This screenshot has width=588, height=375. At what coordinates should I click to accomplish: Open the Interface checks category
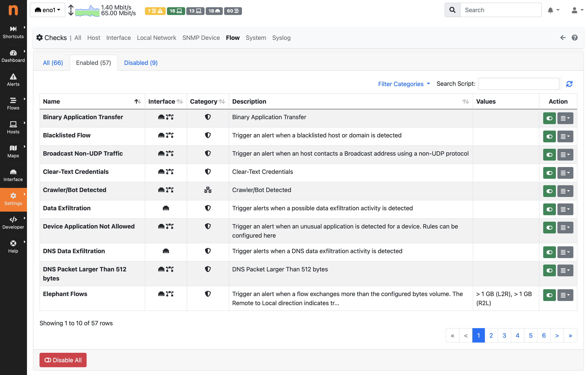pos(119,38)
